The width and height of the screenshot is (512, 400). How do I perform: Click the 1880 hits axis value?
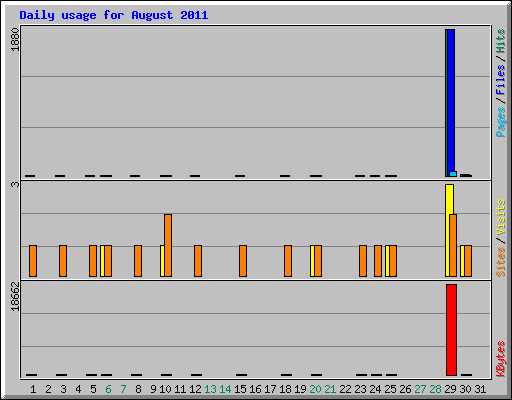(15, 40)
